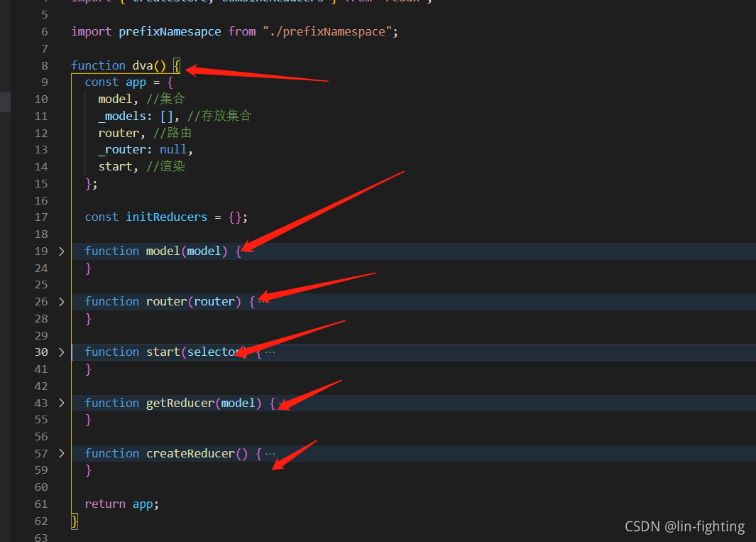
Task: Click '//路由' comment on line 12
Action: (x=172, y=133)
